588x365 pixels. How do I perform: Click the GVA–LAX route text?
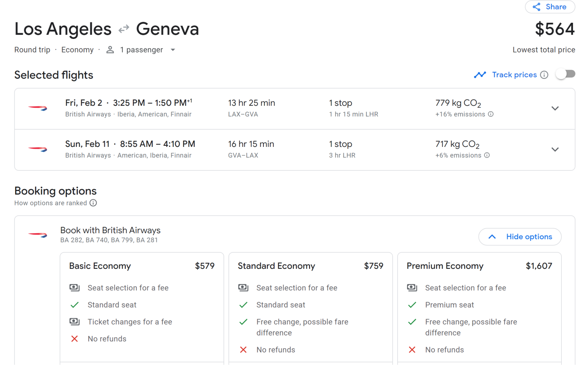[243, 155]
